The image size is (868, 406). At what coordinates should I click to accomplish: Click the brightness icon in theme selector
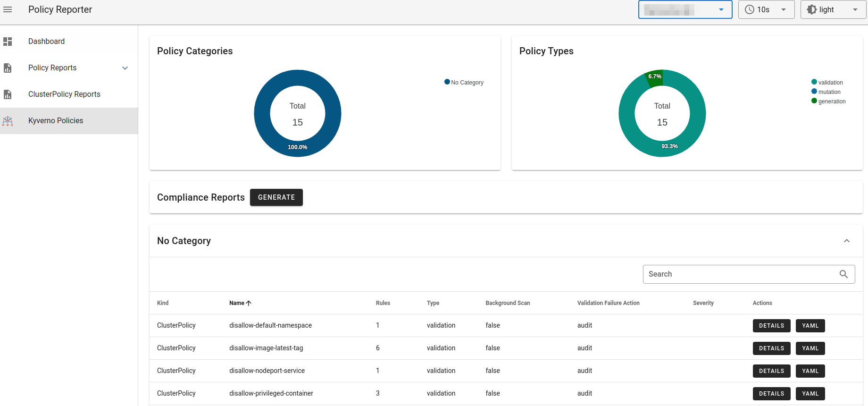[x=811, y=9]
